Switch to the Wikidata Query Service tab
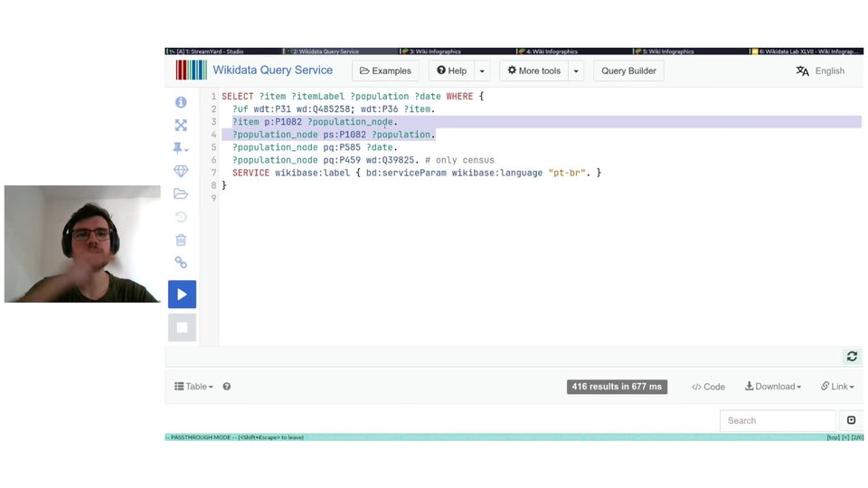 pos(341,52)
